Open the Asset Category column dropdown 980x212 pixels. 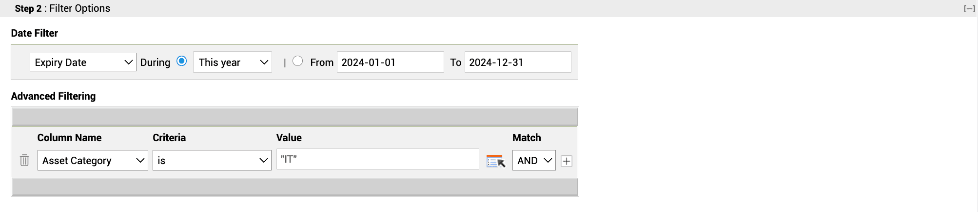click(93, 160)
